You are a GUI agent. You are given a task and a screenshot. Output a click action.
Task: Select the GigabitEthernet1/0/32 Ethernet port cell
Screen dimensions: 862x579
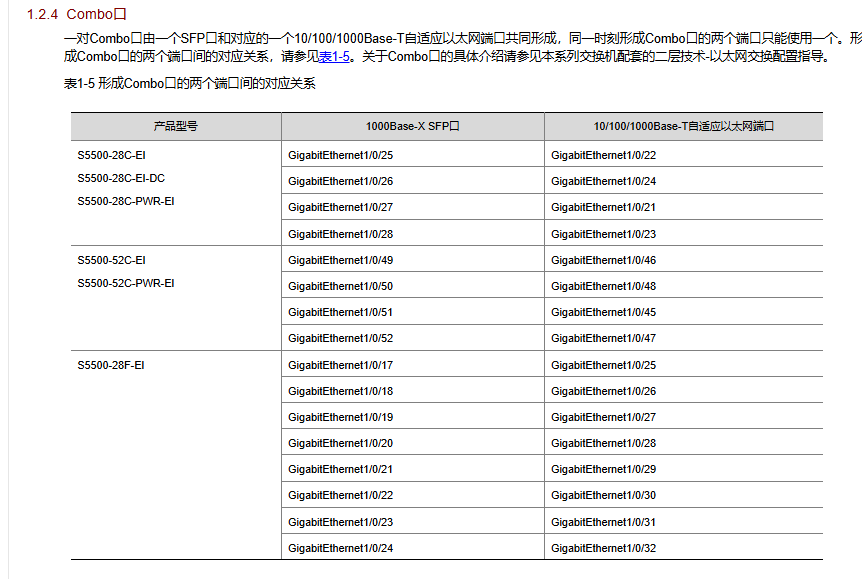[603, 548]
